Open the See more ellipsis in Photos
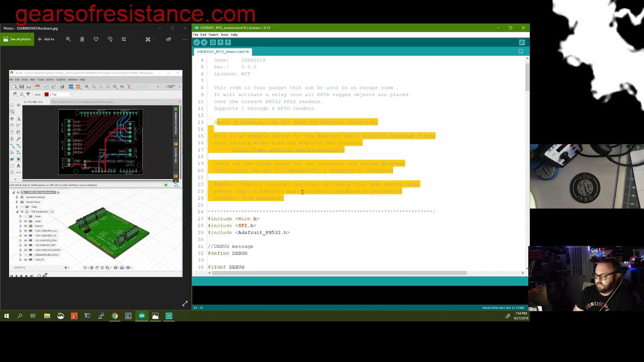The width and height of the screenshot is (644, 362). point(184,39)
